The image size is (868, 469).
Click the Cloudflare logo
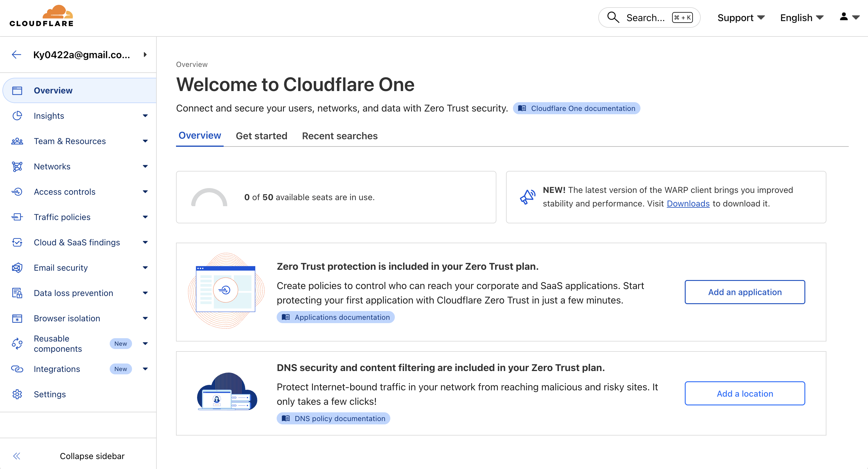[x=42, y=16]
